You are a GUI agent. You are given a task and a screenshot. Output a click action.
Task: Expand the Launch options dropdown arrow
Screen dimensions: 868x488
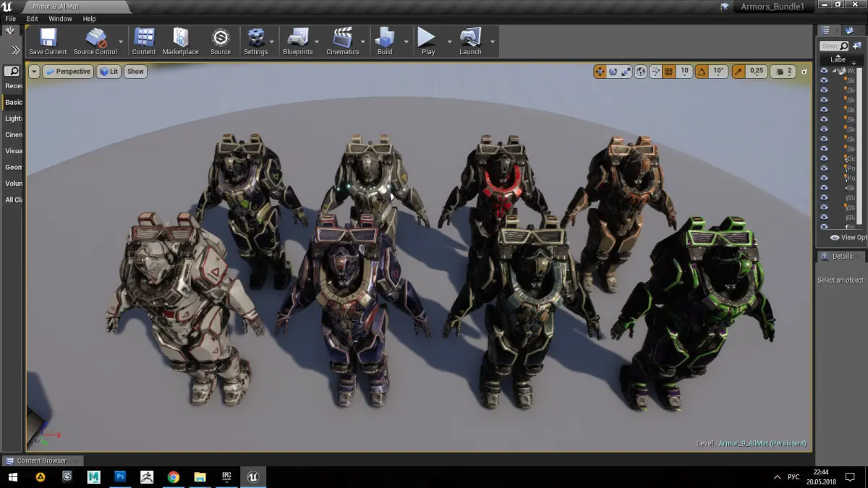pyautogui.click(x=493, y=42)
